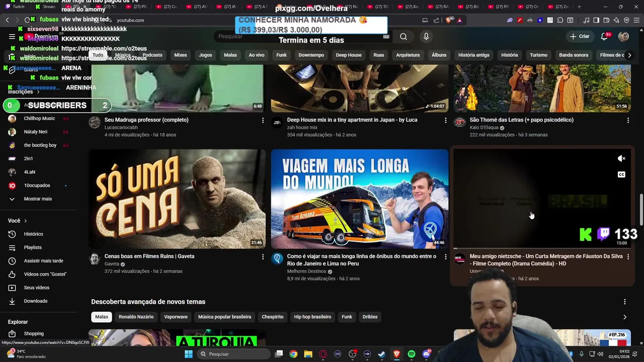Open the hamburger guide menu
Screen dimensions: 644x362
(12, 37)
